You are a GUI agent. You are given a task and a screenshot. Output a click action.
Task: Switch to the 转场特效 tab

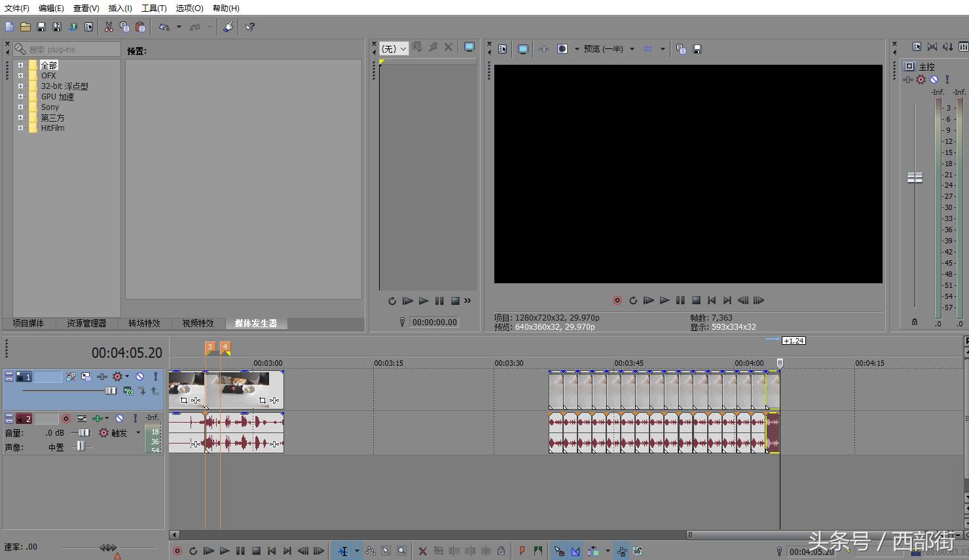click(x=144, y=323)
